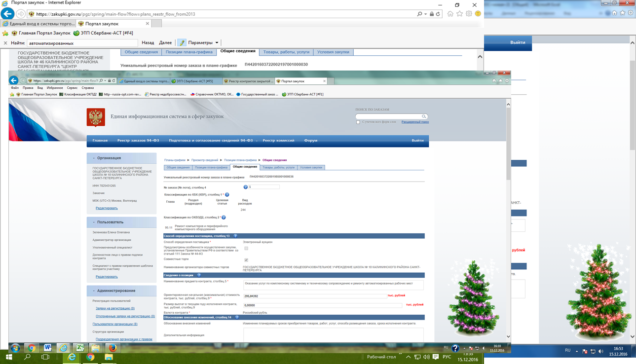Screen dimensions: 636x364
Task: Open help icon for Классификация по КБК
Action: tap(227, 195)
